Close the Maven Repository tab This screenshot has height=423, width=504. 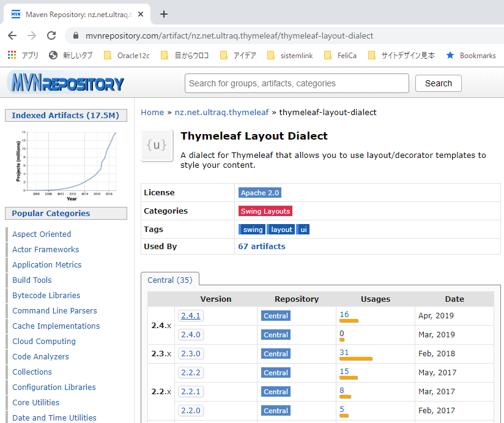click(x=141, y=15)
